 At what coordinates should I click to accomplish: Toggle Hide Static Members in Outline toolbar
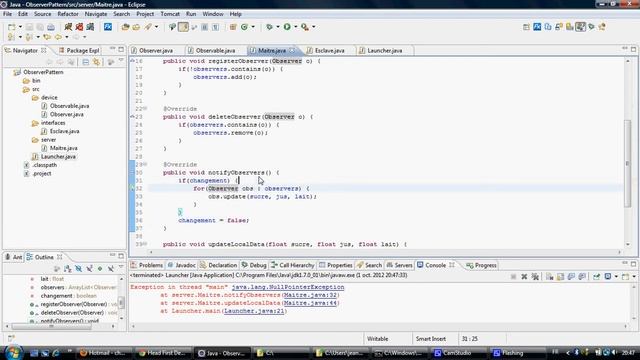tap(89, 269)
